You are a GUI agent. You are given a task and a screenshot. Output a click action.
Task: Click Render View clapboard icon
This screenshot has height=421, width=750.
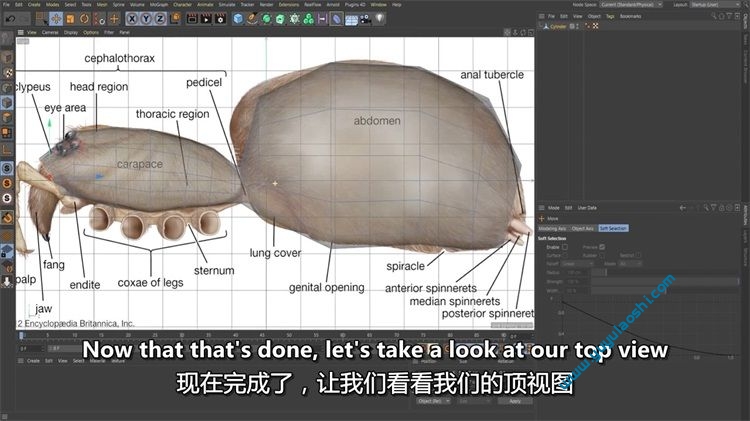(192, 19)
